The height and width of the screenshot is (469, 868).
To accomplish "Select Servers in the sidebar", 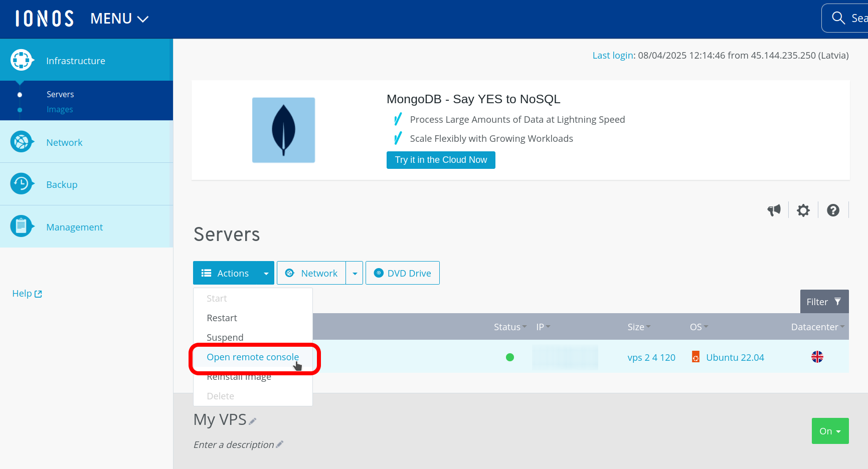I will pyautogui.click(x=60, y=94).
